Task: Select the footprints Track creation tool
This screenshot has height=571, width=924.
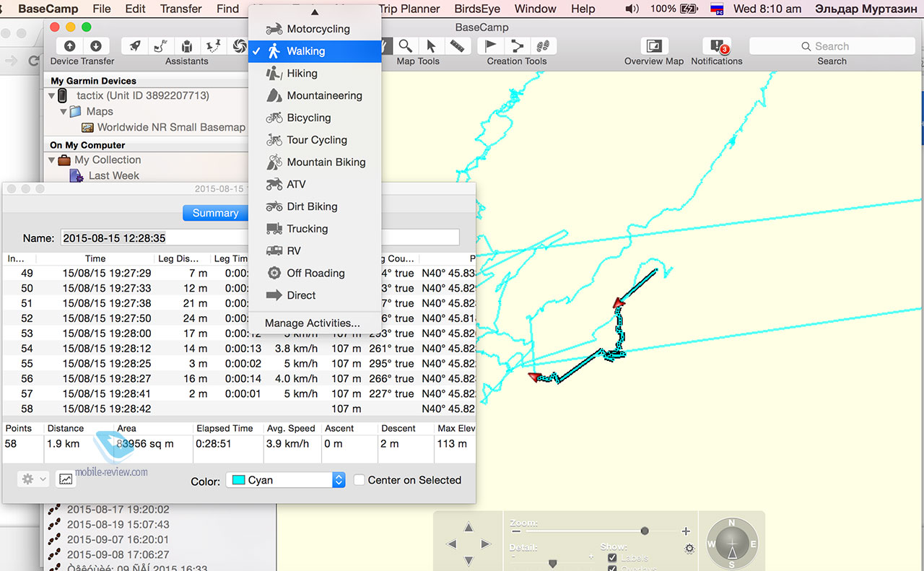Action: click(543, 45)
